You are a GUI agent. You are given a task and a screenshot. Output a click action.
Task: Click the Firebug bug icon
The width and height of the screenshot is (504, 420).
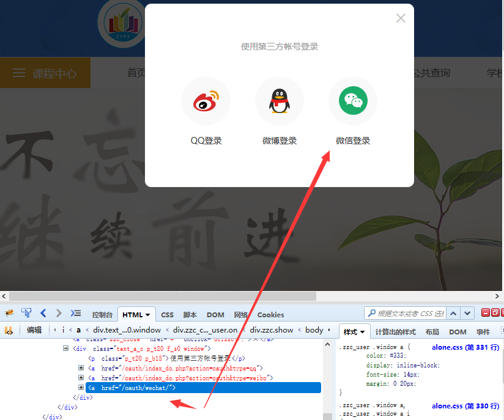[x=9, y=314]
